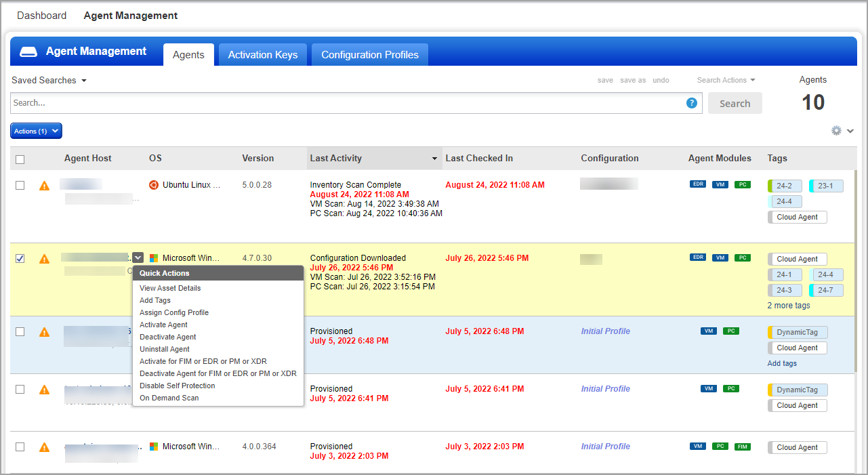Open the Search Actions dropdown
The image size is (868, 475).
pos(726,81)
